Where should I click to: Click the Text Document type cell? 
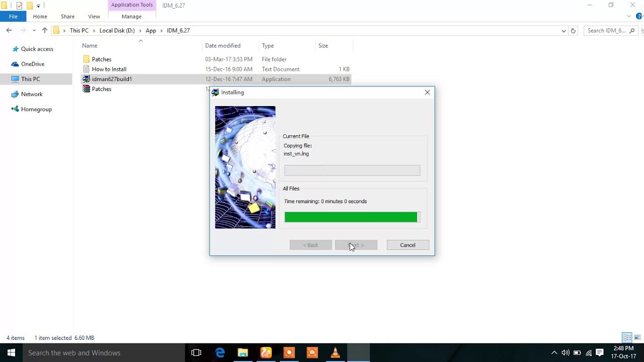(280, 69)
